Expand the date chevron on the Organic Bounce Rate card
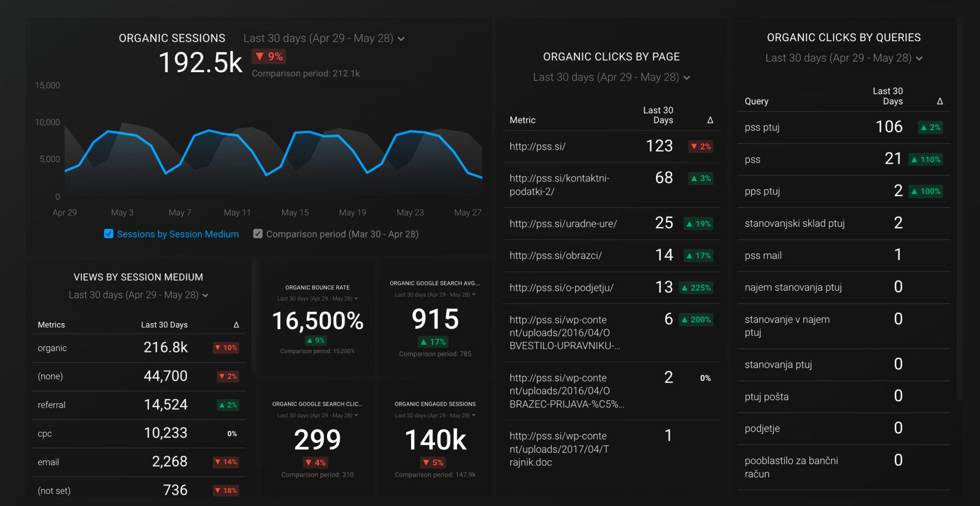The height and width of the screenshot is (506, 980). coord(356,298)
